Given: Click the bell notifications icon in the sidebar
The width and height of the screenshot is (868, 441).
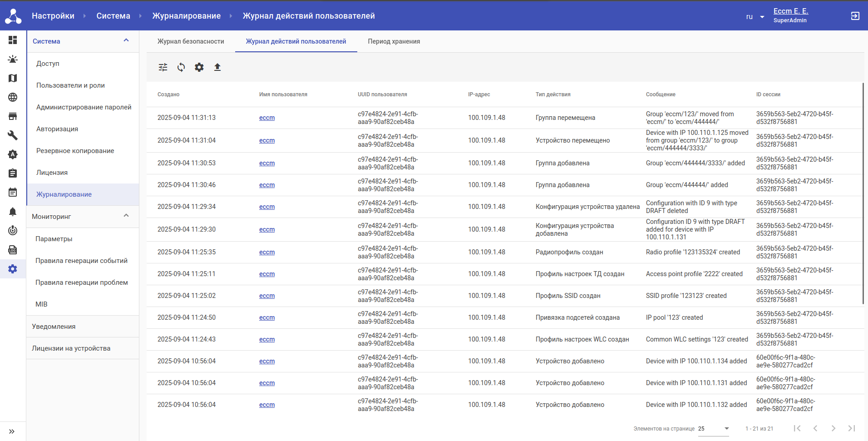Looking at the screenshot, I should click(13, 212).
